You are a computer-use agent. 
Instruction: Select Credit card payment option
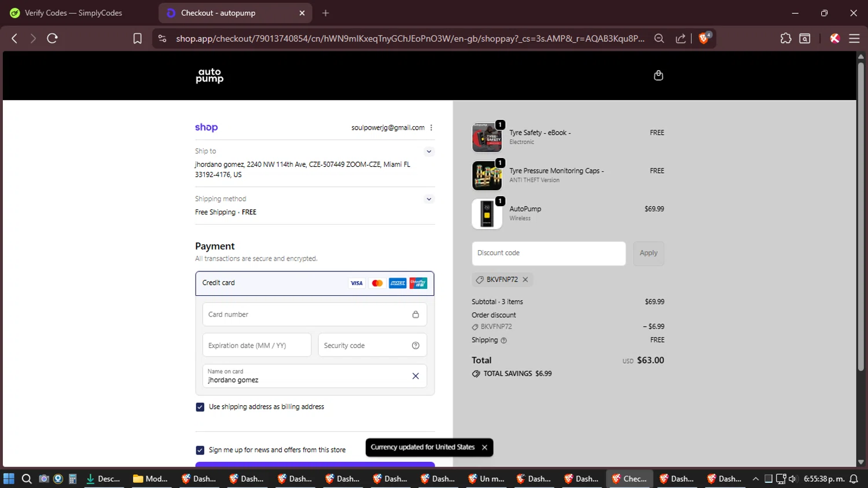pyautogui.click(x=315, y=283)
